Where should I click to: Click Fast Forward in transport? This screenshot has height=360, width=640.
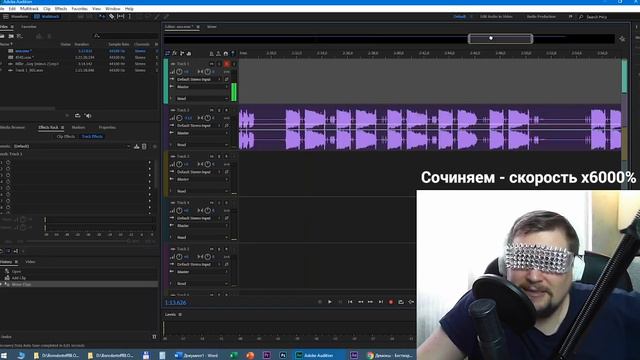tap(370, 302)
